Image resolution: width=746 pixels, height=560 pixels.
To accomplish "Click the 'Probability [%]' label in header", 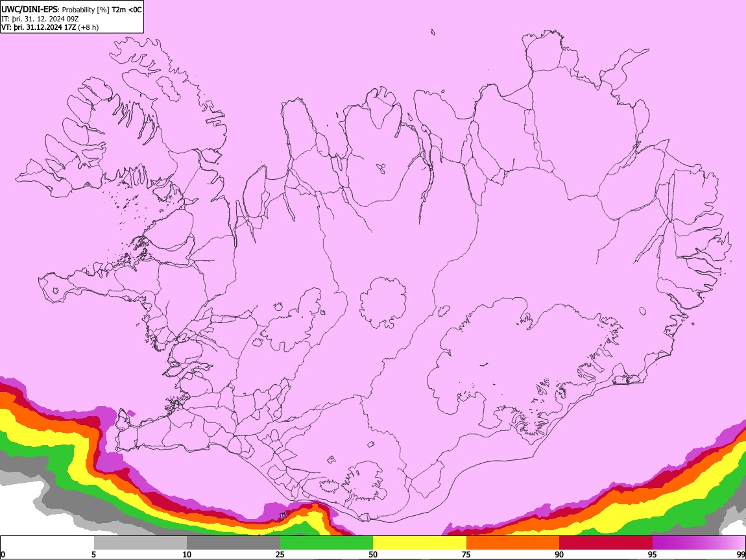I will tap(86, 10).
